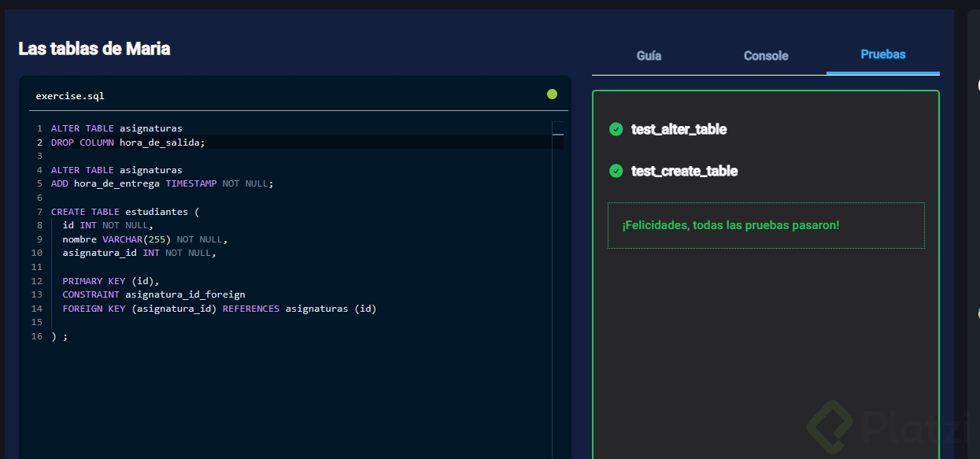Switch to the Guía tab

click(649, 56)
